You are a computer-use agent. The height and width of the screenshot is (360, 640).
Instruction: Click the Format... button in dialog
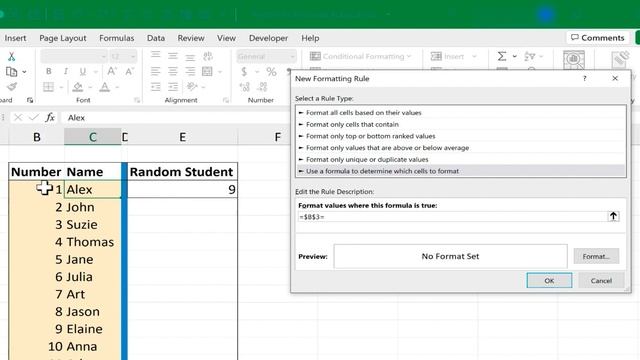click(x=596, y=256)
